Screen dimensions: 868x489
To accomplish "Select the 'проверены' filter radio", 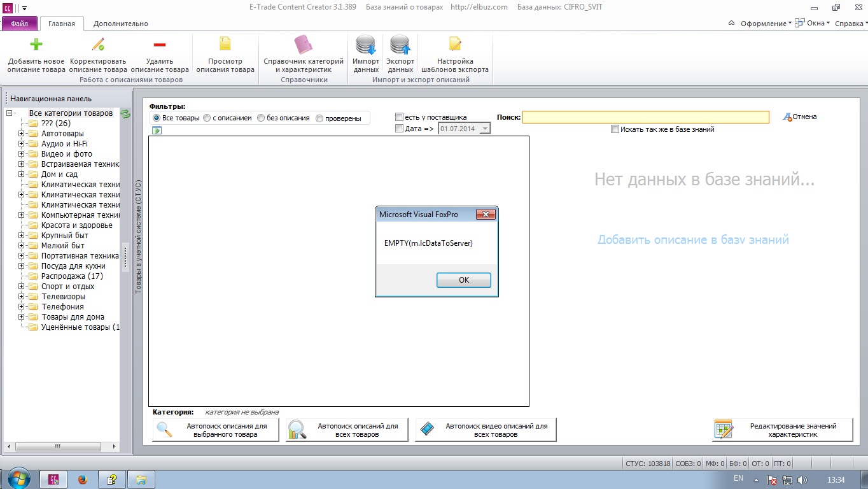I will click(x=319, y=118).
